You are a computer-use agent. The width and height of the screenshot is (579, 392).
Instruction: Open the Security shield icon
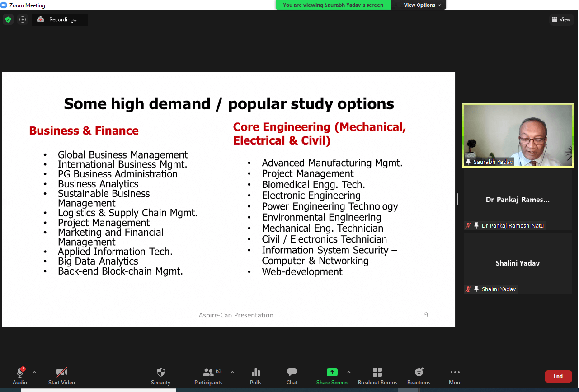tap(160, 372)
